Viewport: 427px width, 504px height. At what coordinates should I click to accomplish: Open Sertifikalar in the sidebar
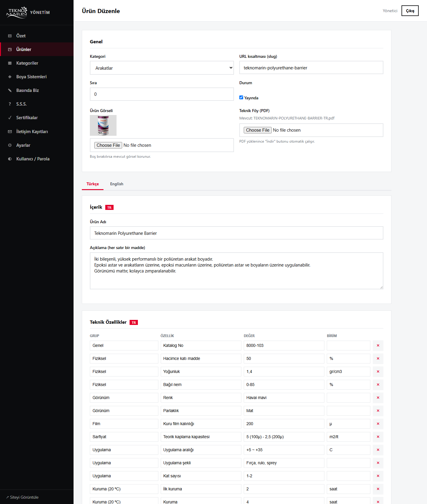click(37, 118)
